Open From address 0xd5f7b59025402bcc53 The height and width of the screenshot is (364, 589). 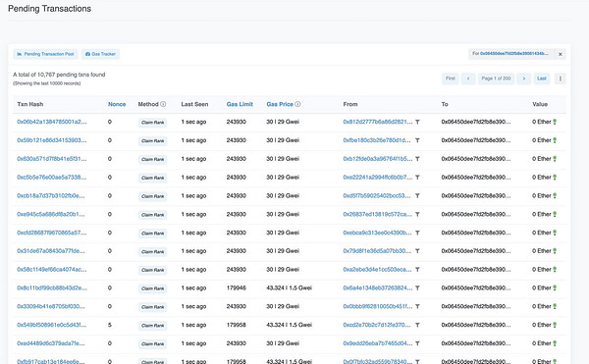click(x=377, y=196)
